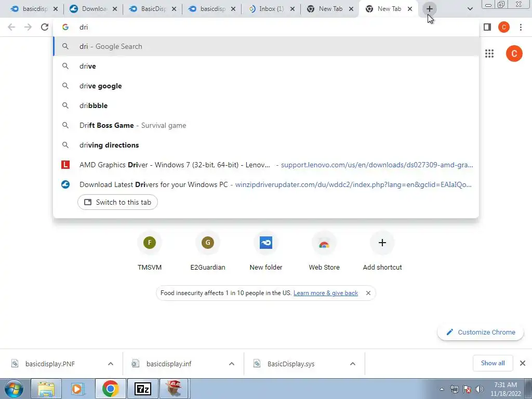
Task: Click the Chrome taskbar icon
Action: 110,389
